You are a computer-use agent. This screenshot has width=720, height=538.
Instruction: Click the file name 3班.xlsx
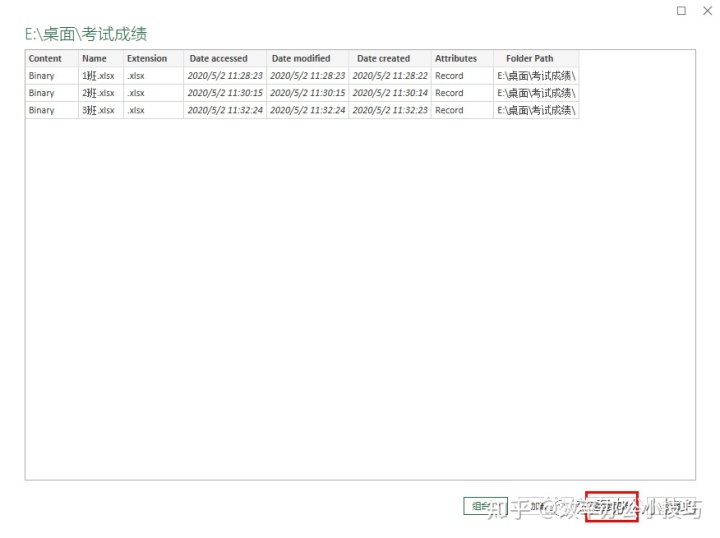click(98, 110)
